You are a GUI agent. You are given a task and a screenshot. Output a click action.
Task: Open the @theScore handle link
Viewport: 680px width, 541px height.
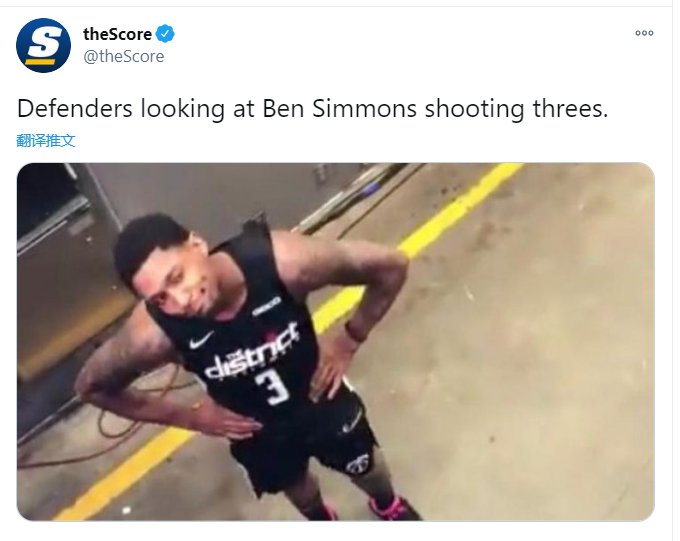(x=124, y=56)
